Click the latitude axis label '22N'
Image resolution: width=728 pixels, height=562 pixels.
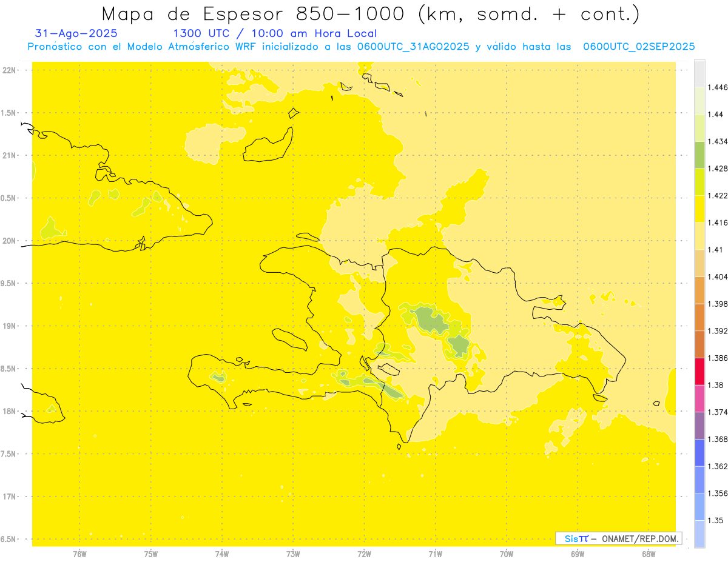click(x=10, y=70)
